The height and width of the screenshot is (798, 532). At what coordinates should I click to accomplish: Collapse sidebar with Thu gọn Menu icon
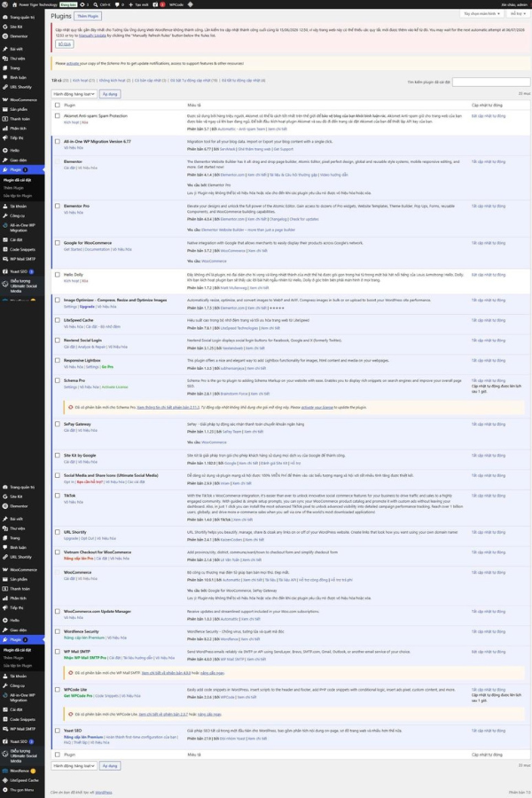[x=5, y=790]
